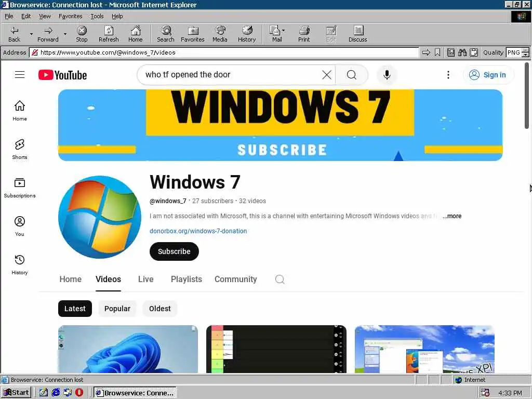Open the History toolbar button in IE
The height and width of the screenshot is (399, 532).
click(x=247, y=34)
